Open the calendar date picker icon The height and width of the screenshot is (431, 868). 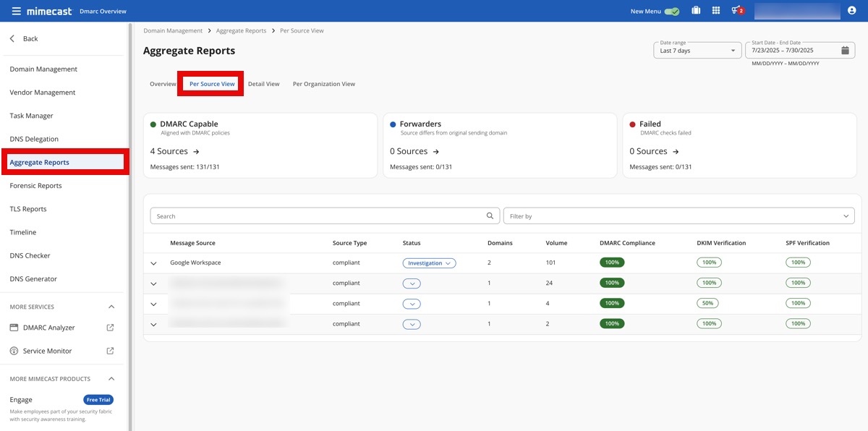[x=845, y=51]
